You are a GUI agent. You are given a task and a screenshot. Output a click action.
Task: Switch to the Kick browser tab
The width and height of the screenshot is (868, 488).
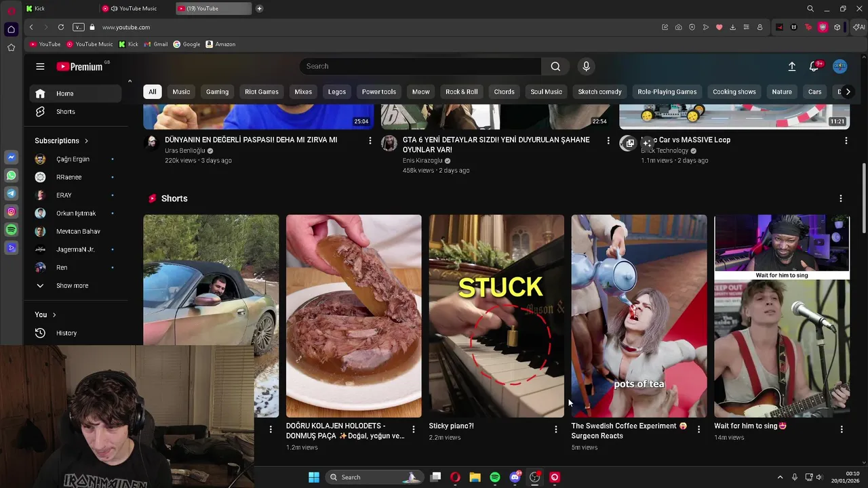pos(60,9)
